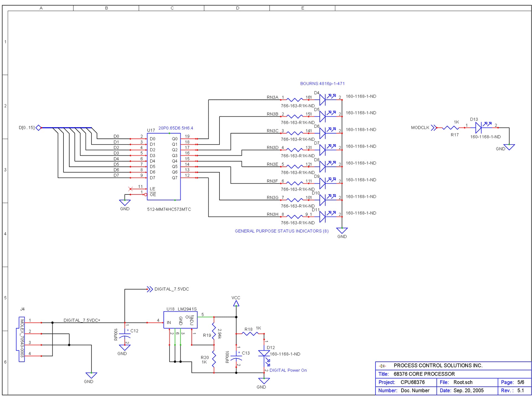Click the blue BOURNS 4816p-1-471 label

(x=323, y=83)
